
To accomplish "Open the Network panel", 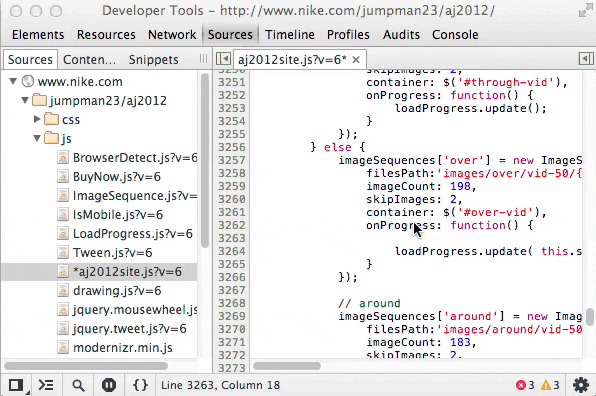I will (172, 35).
